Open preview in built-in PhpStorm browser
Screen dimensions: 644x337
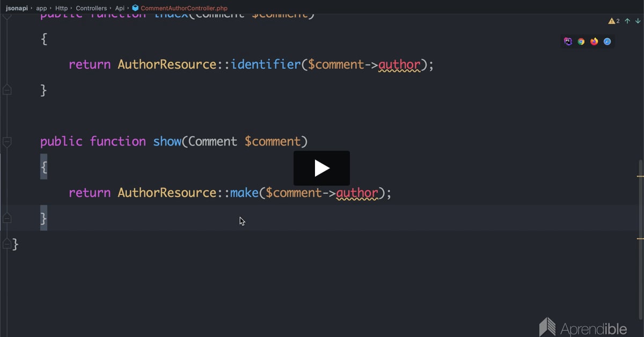(568, 41)
